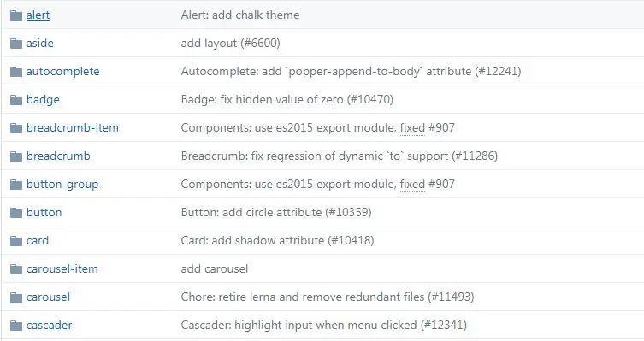The height and width of the screenshot is (341, 644).
Task: Select the button-group folder icon
Action: click(16, 185)
